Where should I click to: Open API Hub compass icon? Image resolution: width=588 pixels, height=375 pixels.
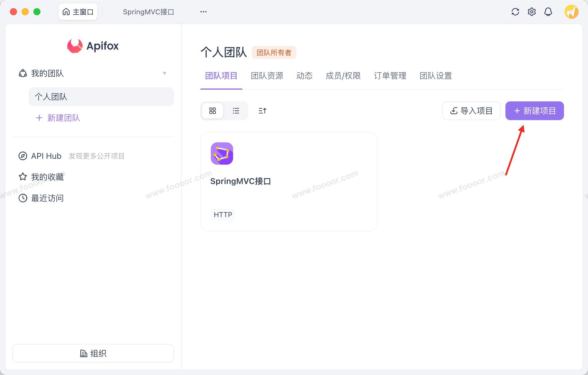click(x=23, y=156)
